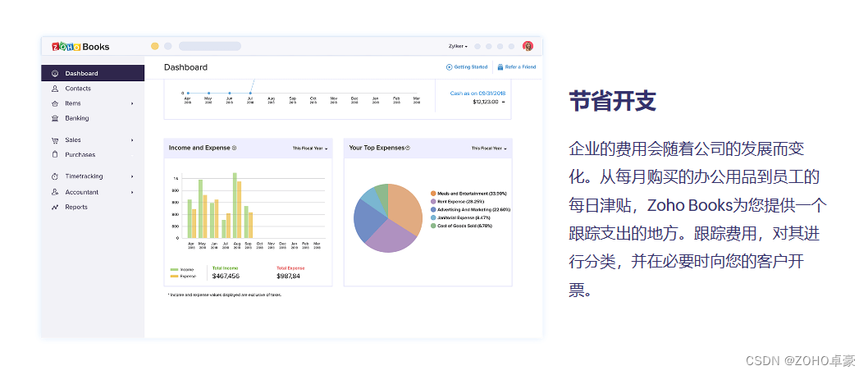The width and height of the screenshot is (868, 375).
Task: Click the Rent Expense legend swatch
Action: click(x=433, y=202)
